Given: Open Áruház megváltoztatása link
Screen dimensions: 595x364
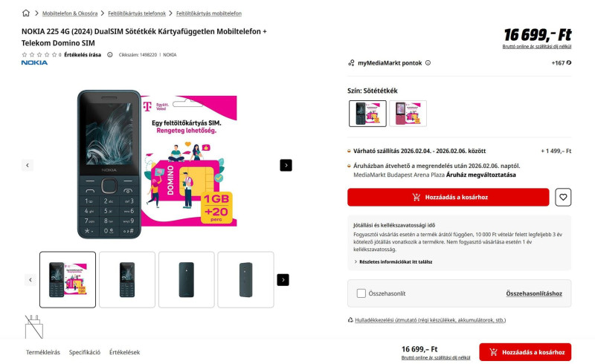Looking at the screenshot, I should (480, 175).
